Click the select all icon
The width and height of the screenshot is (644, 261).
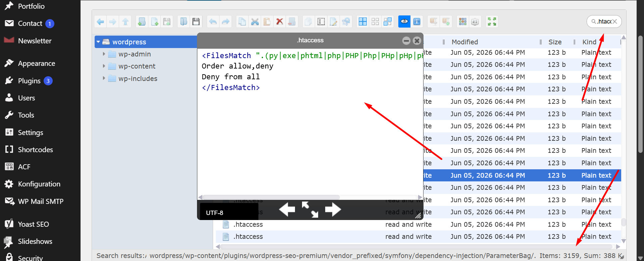coord(363,22)
